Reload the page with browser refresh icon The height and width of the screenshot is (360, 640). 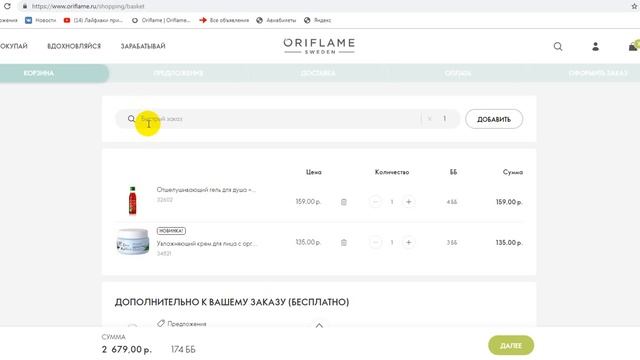[x=7, y=6]
